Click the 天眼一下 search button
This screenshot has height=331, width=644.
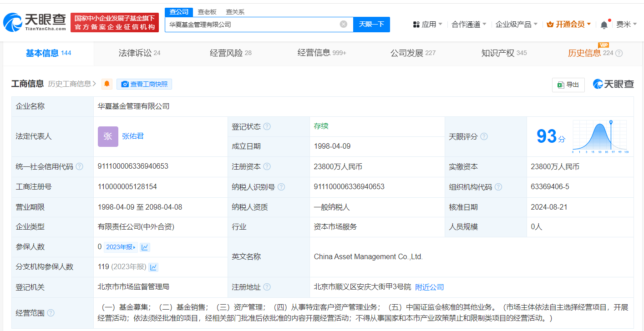(371, 25)
